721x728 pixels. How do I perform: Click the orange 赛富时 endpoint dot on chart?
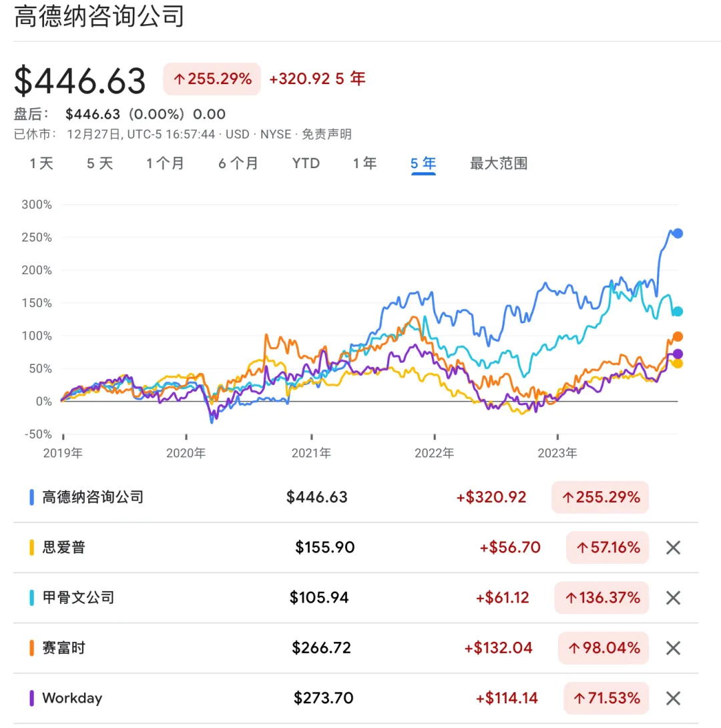coord(678,337)
